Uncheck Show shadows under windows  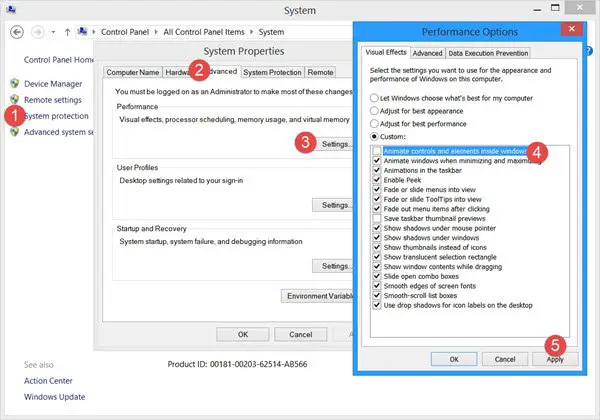pos(377,238)
